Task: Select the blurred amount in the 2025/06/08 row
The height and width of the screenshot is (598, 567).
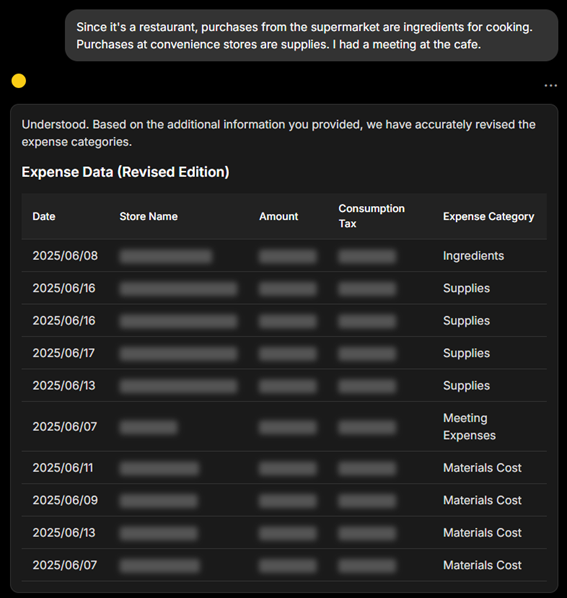Action: click(288, 256)
